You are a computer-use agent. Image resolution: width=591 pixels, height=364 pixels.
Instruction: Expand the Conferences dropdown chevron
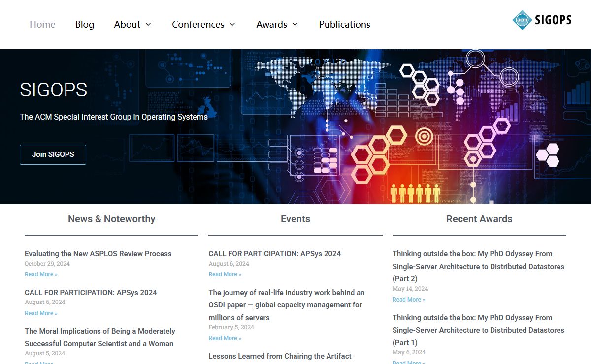[x=232, y=25]
